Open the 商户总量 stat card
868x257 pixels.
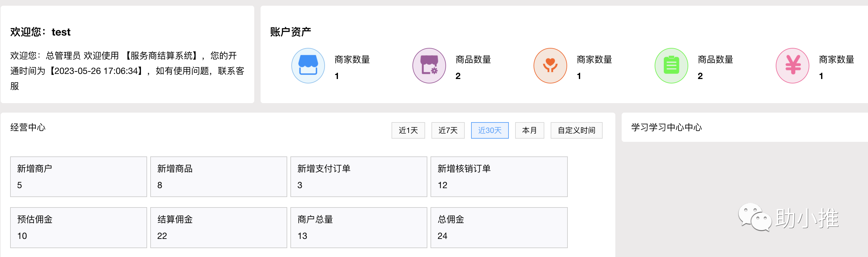pyautogui.click(x=359, y=227)
